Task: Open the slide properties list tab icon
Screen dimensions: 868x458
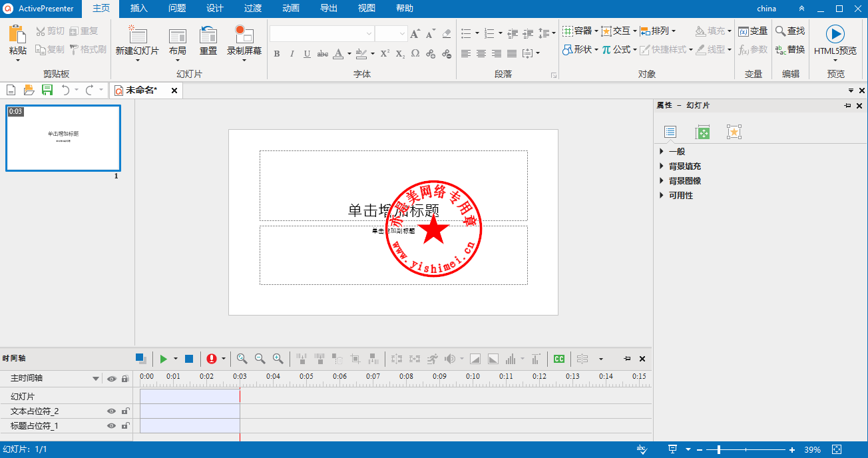Action: click(x=670, y=132)
